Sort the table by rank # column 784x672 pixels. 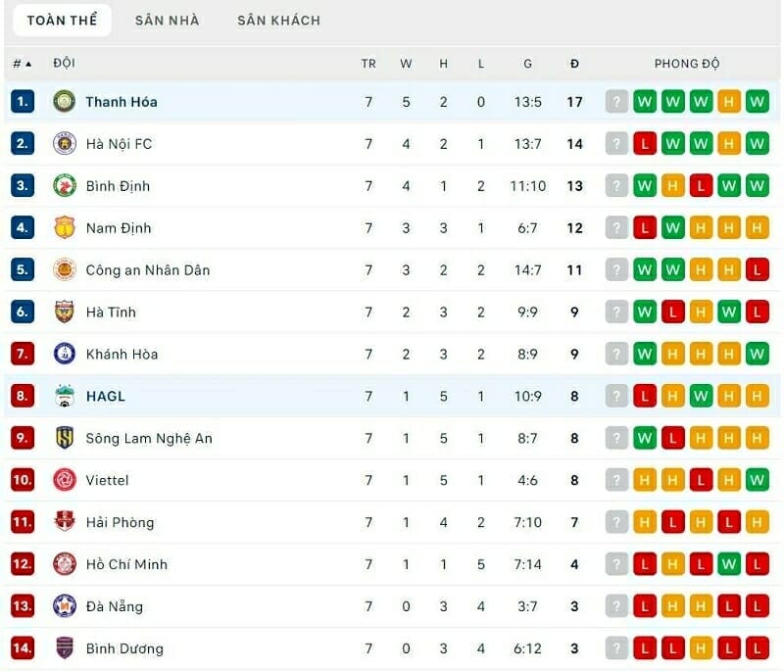pos(22,64)
